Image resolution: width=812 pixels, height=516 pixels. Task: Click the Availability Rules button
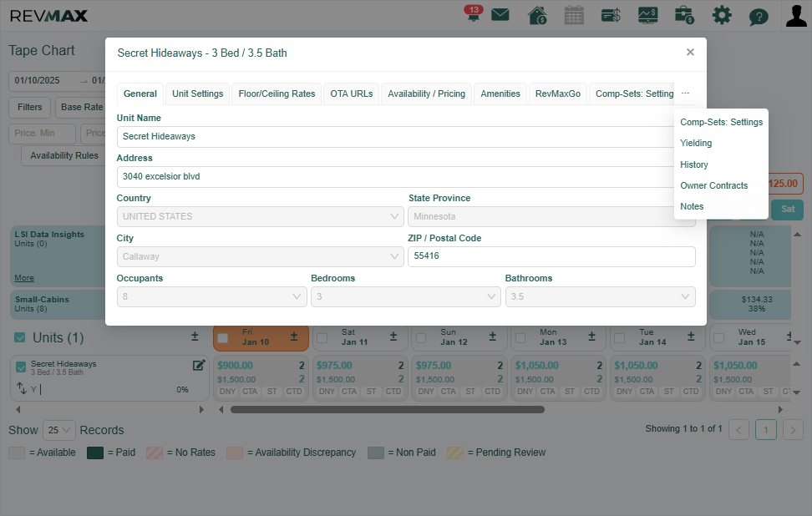pos(63,155)
